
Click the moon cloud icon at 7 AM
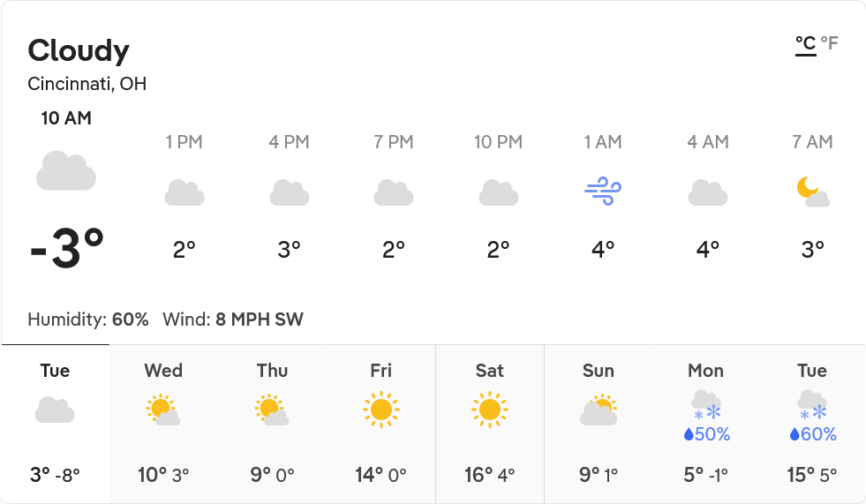pyautogui.click(x=812, y=192)
